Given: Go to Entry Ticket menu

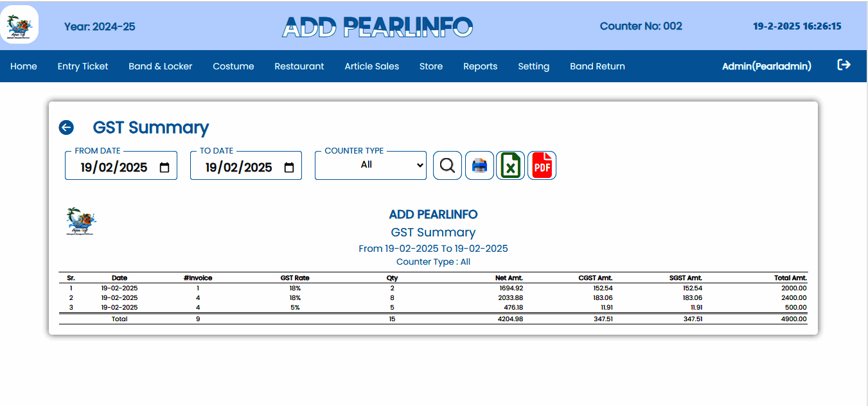Looking at the screenshot, I should 83,66.
